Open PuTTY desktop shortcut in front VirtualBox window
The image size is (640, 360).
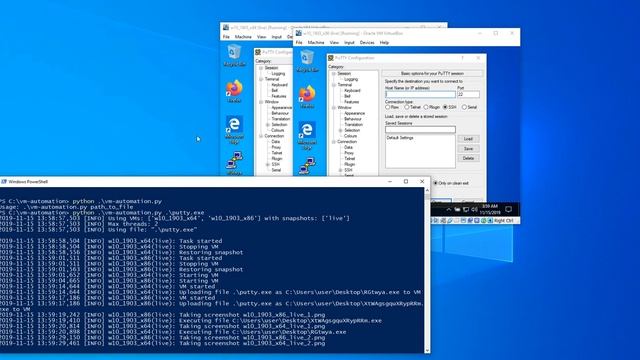(x=307, y=167)
